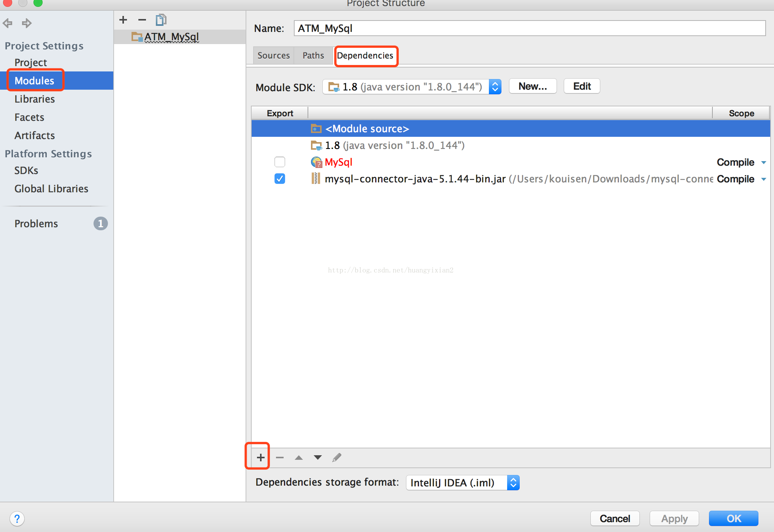Image resolution: width=774 pixels, height=532 pixels.
Task: Click the remove dependency minus button
Action: (x=281, y=458)
